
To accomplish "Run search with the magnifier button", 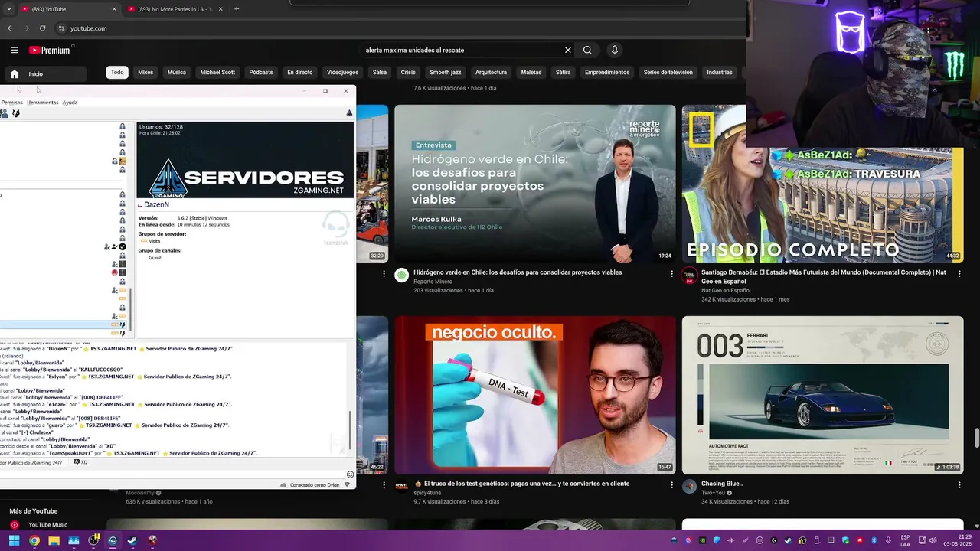I will coord(587,50).
